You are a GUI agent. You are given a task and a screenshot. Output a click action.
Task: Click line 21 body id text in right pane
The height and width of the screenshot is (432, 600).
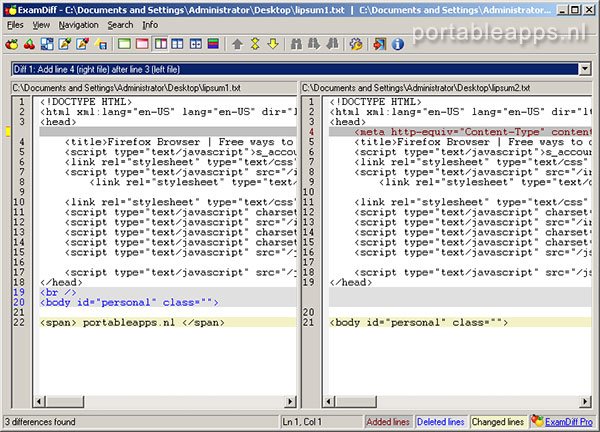coord(419,323)
